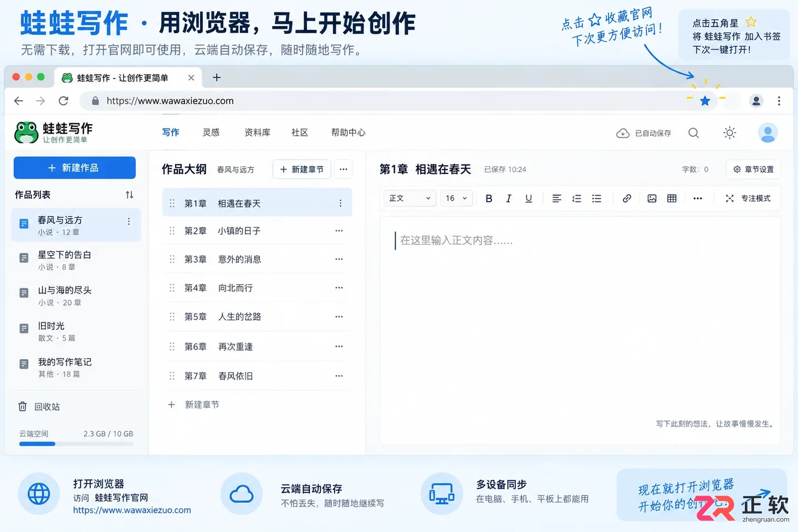Insert a hyperlink
The image size is (798, 532).
click(627, 198)
